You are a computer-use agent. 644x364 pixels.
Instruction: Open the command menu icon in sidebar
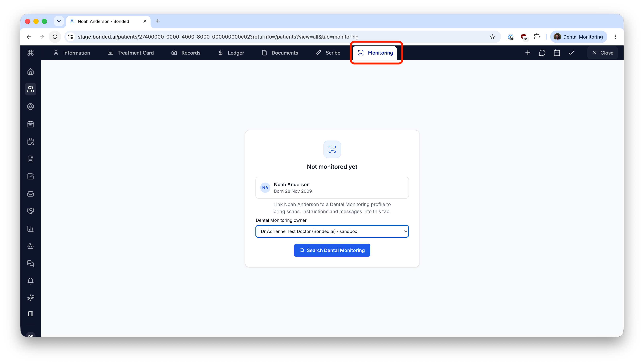pos(31,53)
